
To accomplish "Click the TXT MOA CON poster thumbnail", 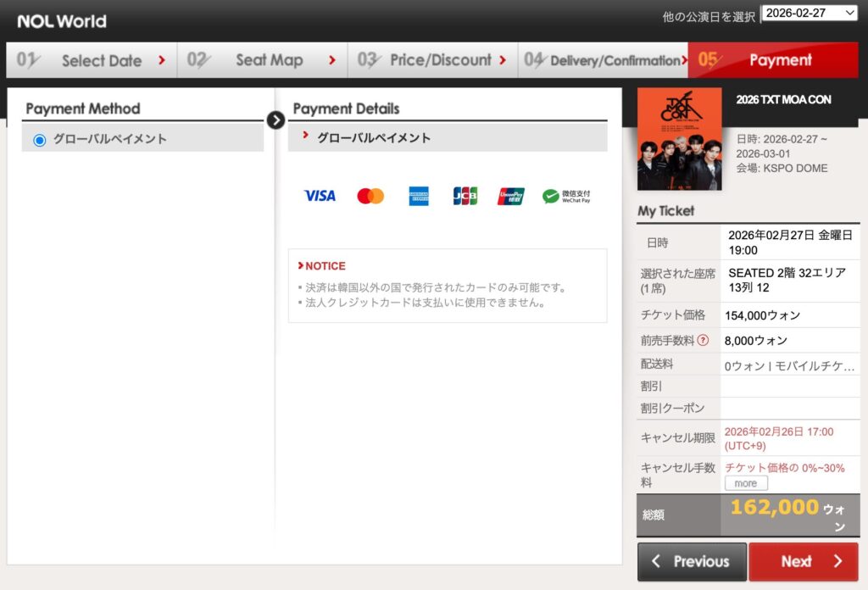I will (x=679, y=139).
